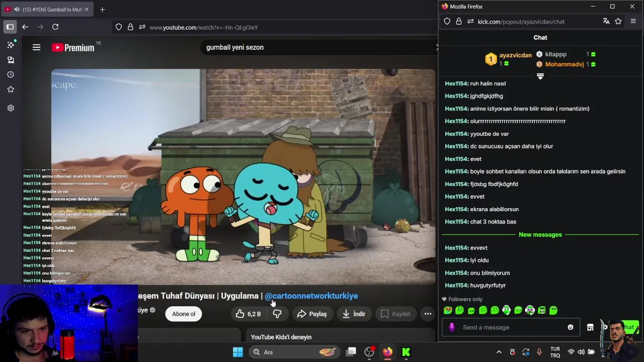Open Windows Start menu
The height and width of the screenshot is (362, 644).
238,352
